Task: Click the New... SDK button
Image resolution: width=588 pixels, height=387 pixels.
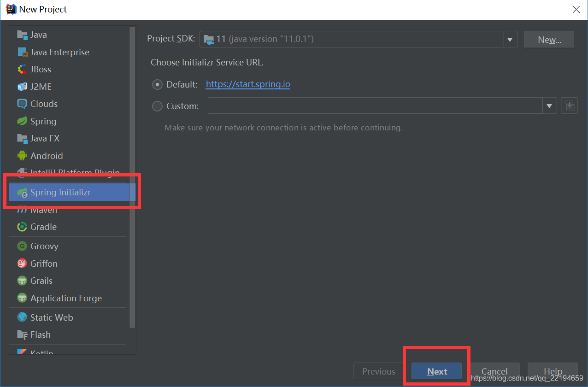Action: [549, 39]
